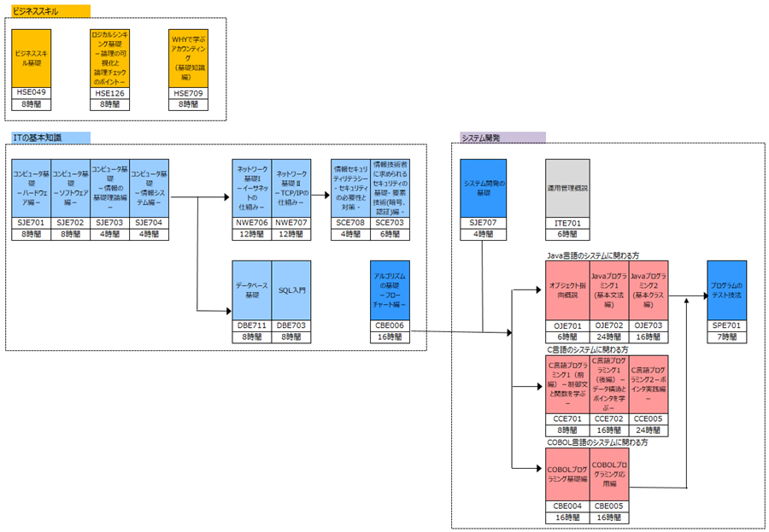Select the COBOLプログラミング基礎編 course box
Screen dimensions: 769x532
coord(567,476)
